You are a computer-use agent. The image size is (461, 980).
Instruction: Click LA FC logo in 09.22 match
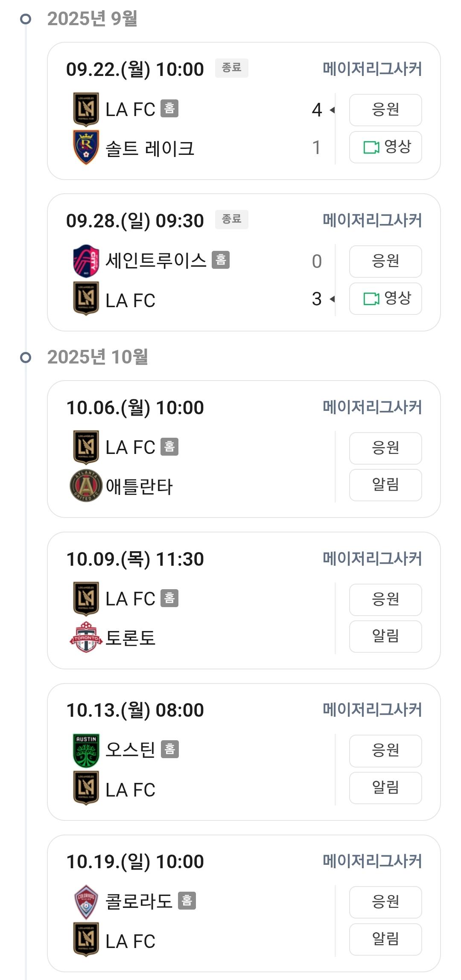pos(86,110)
